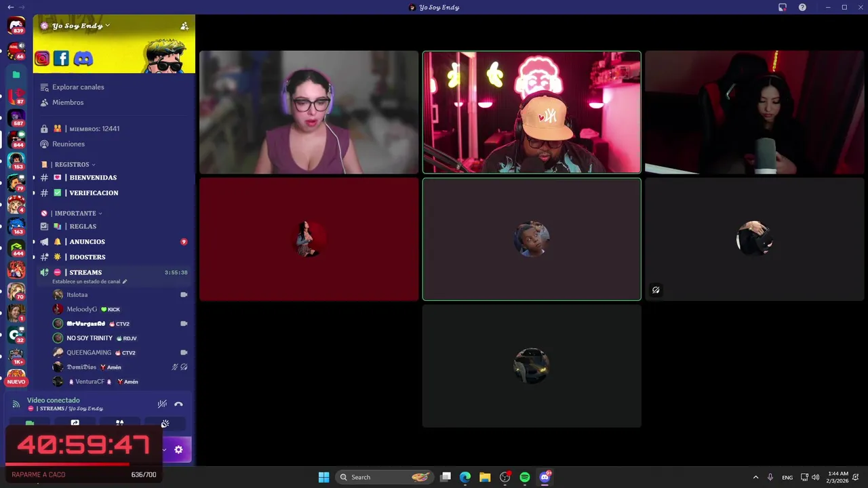Click user Itslotaa in the voice list
This screenshot has width=868, height=488.
click(x=119, y=295)
